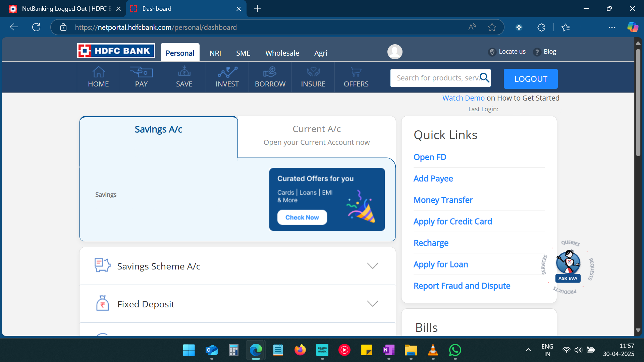Expand the Fixed Deposit section
The image size is (644, 362).
click(372, 304)
